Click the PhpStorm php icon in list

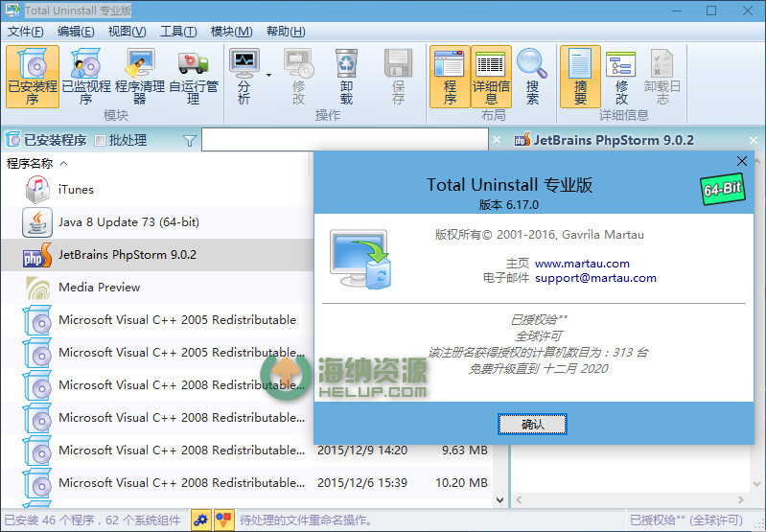tap(37, 255)
